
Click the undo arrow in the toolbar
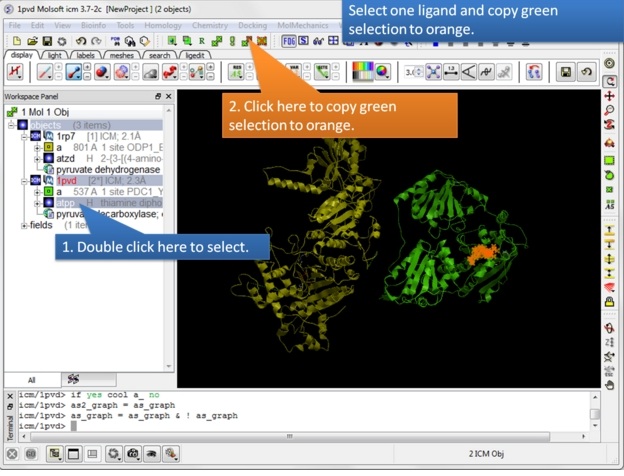coord(81,41)
